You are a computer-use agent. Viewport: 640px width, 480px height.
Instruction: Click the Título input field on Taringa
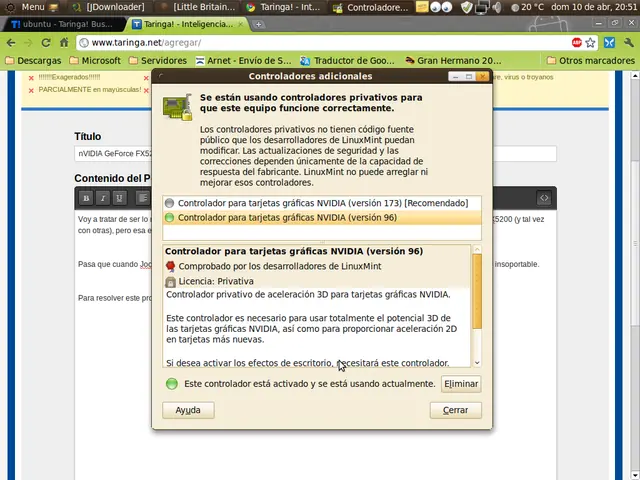(x=316, y=154)
